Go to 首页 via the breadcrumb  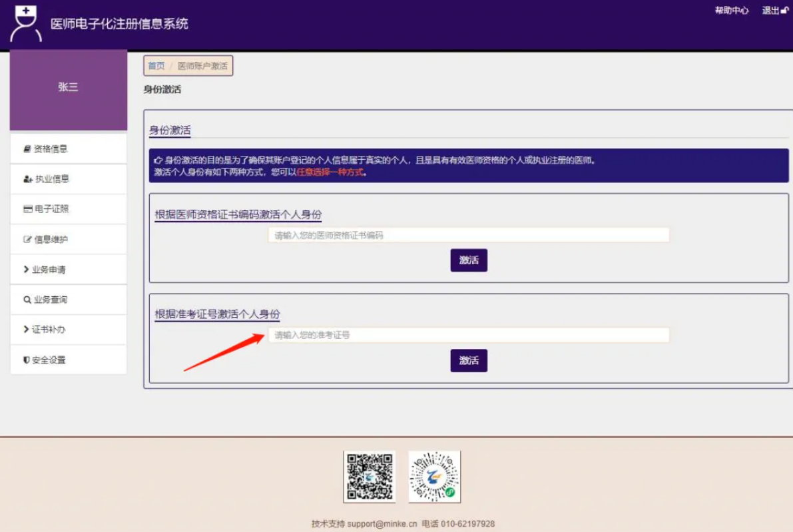click(156, 66)
